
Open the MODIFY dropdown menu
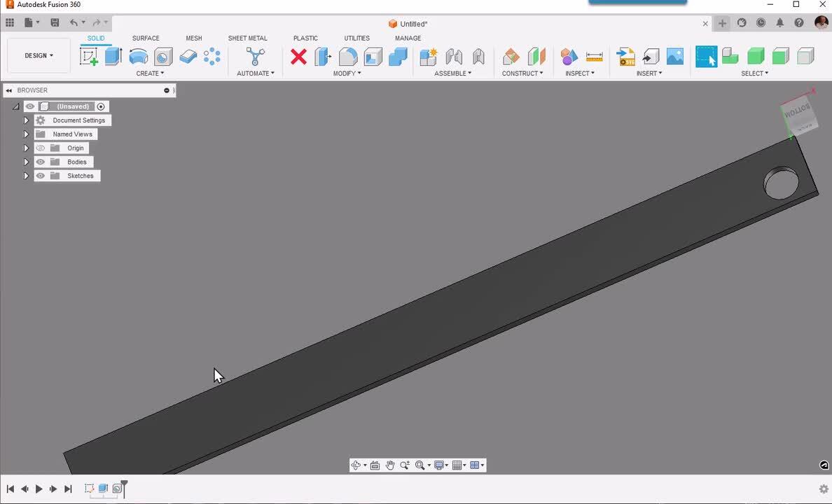click(x=347, y=73)
